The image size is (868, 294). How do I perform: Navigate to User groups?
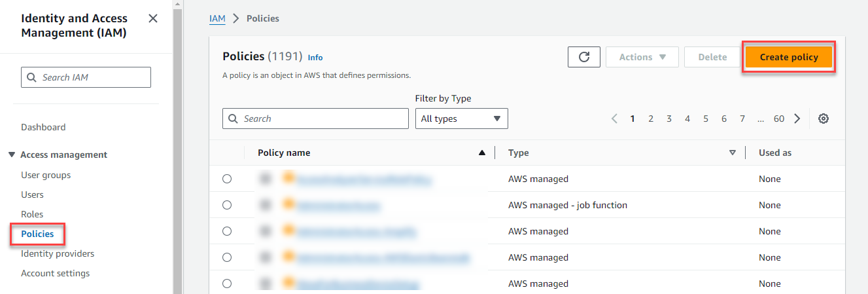click(46, 175)
